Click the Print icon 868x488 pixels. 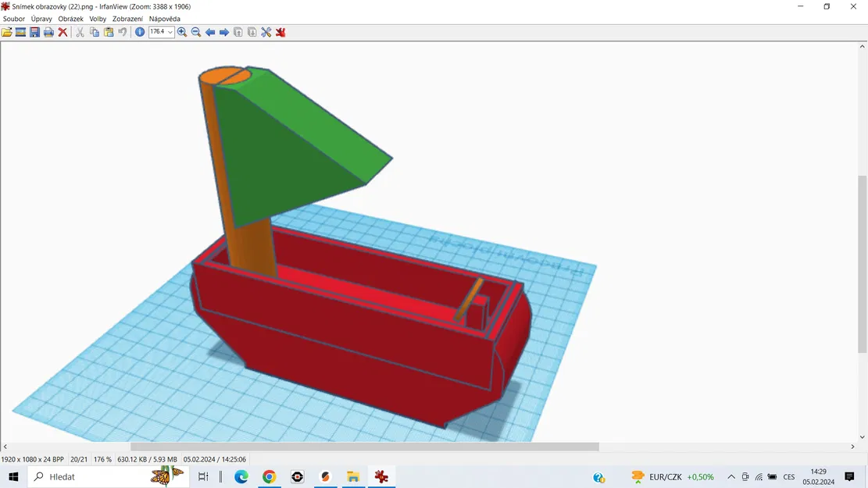pyautogui.click(x=48, y=32)
